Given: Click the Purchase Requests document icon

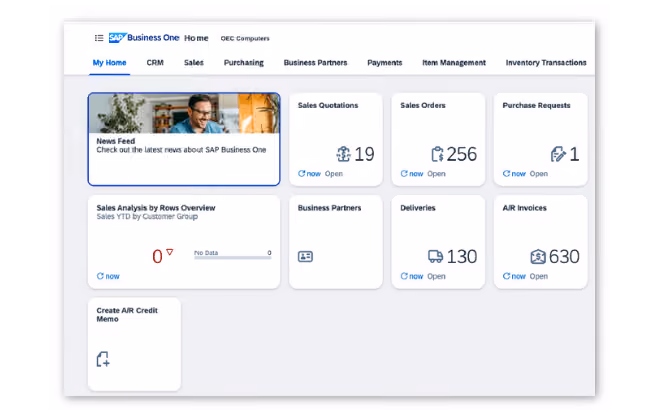Looking at the screenshot, I should pos(558,154).
